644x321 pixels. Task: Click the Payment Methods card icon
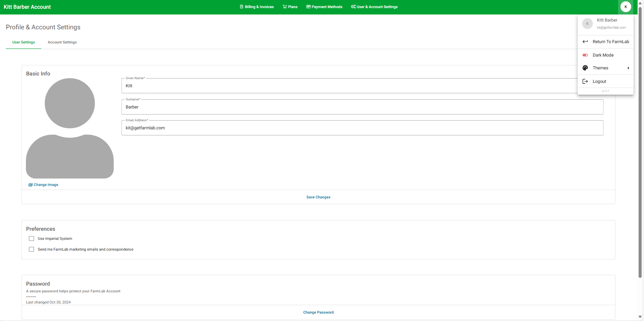point(308,7)
